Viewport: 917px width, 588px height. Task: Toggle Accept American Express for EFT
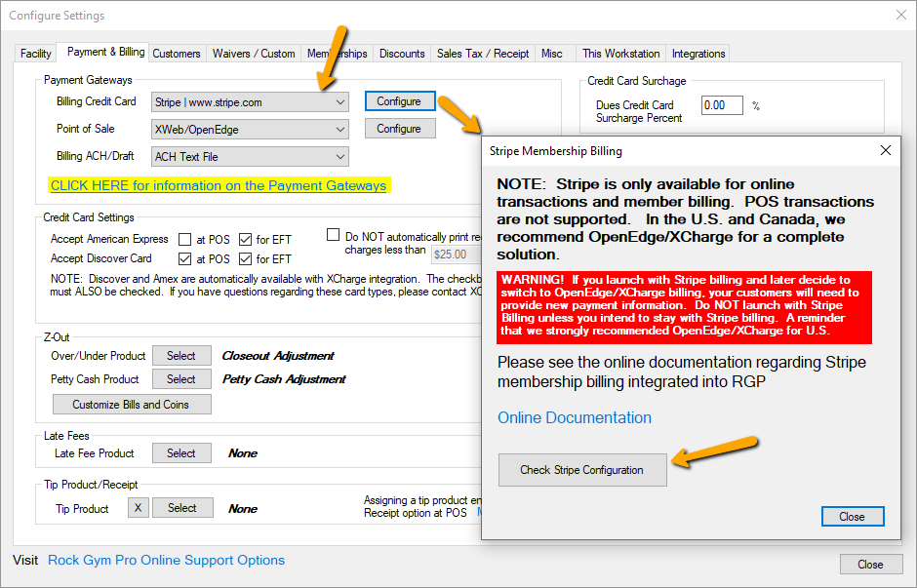[246, 240]
